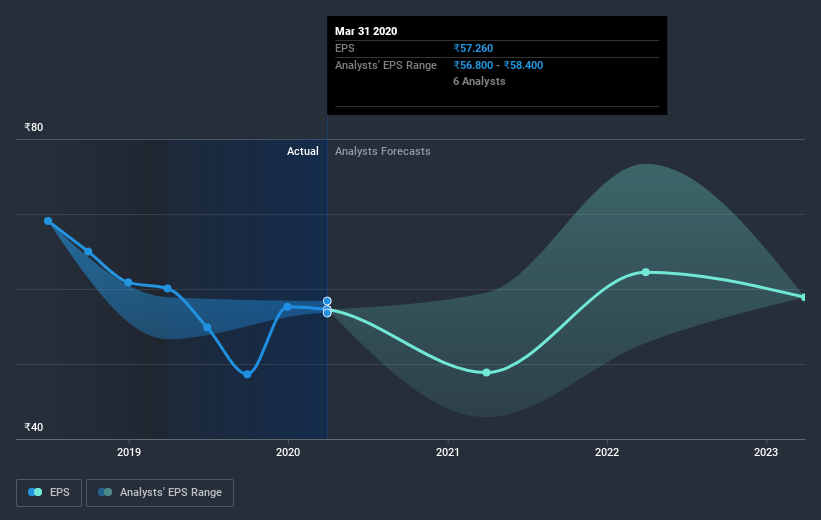Toggle the Analysts' EPS Range legend button
Screen dimensions: 821x520
pyautogui.click(x=160, y=493)
